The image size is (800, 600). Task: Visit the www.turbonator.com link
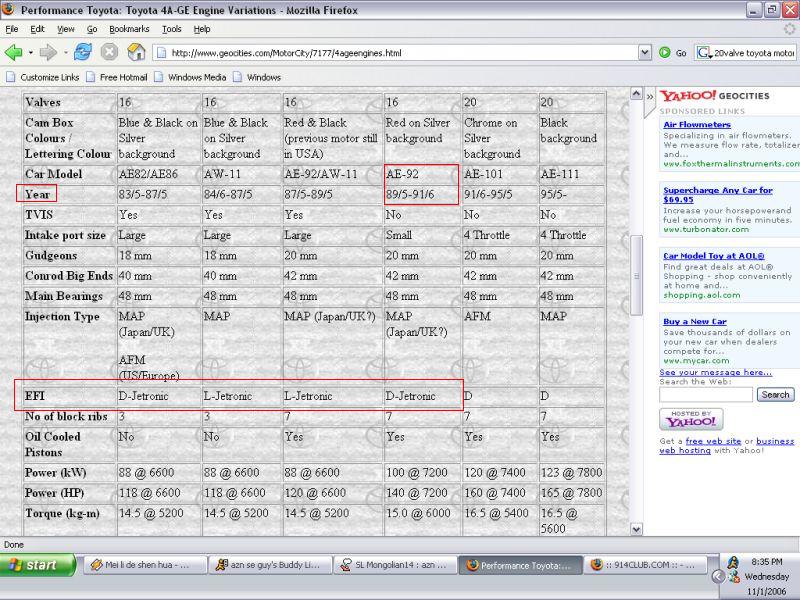pos(706,230)
